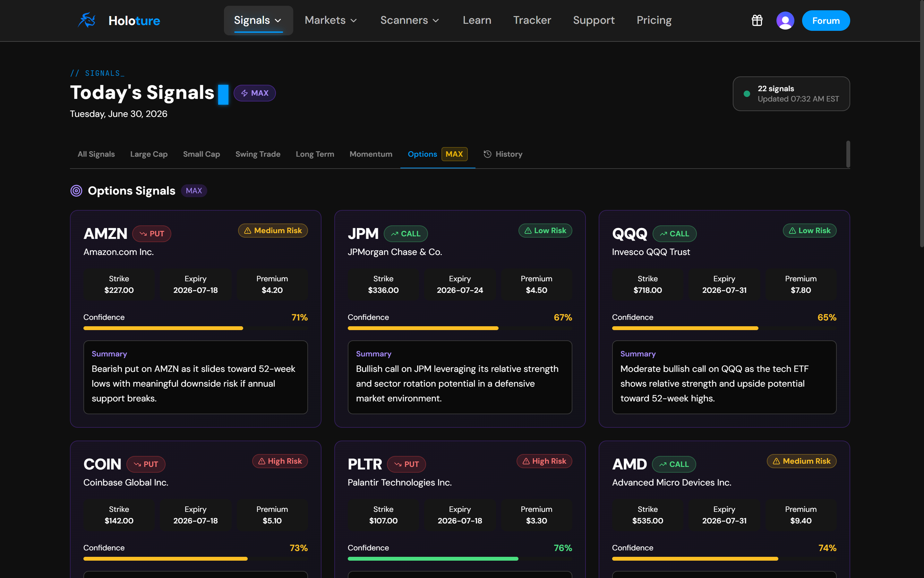Switch to the All Signals tab

(96, 154)
